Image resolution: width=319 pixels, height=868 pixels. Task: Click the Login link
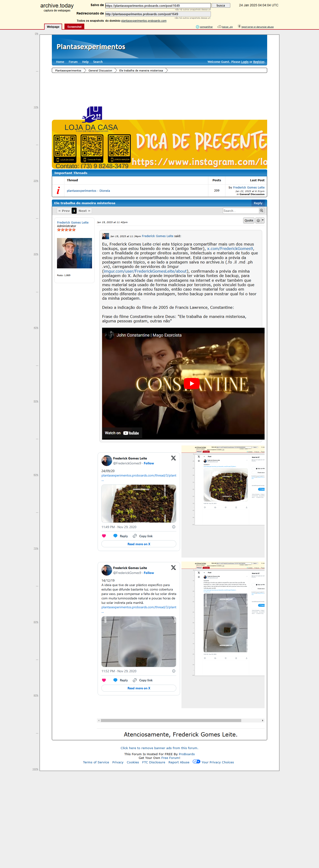click(245, 62)
